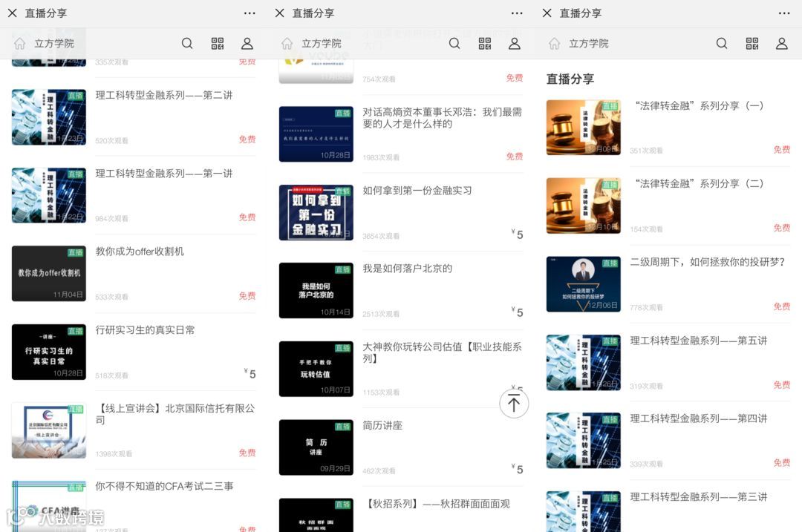Click the home icon in the left panel
This screenshot has width=802, height=532.
19,44
